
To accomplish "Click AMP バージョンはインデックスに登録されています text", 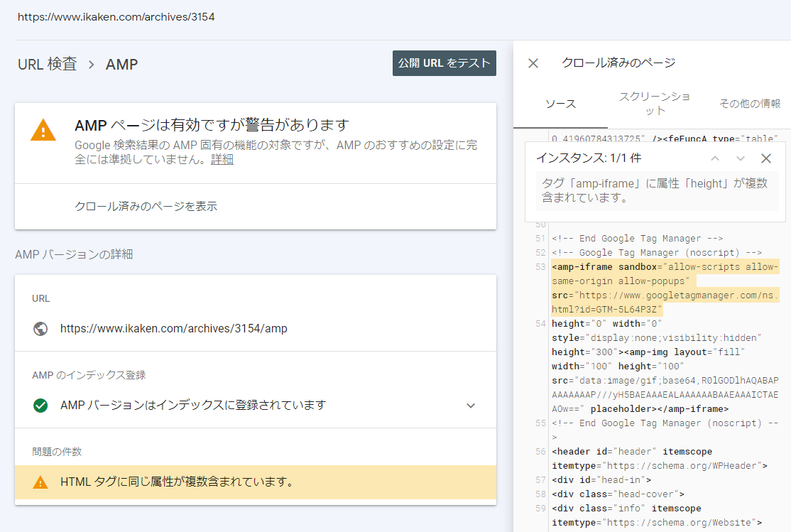I will pyautogui.click(x=193, y=406).
